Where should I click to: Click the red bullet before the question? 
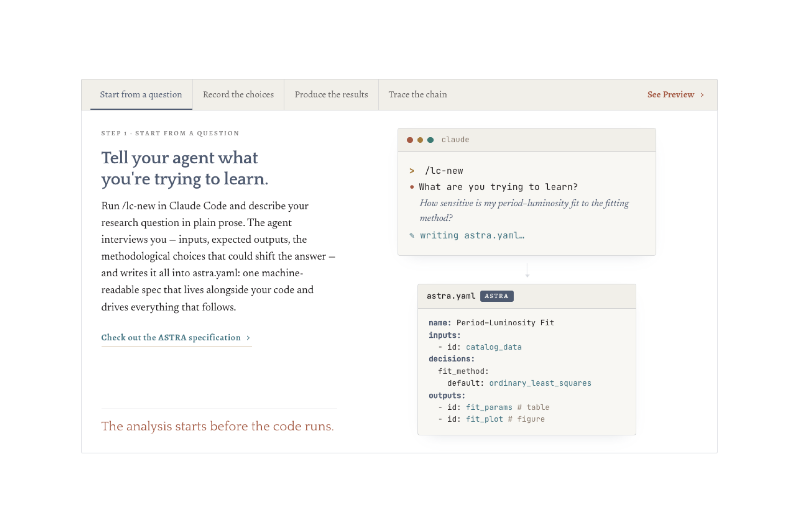(411, 187)
